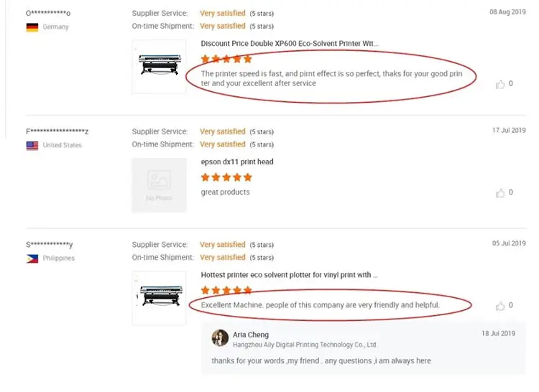The width and height of the screenshot is (539, 392).
Task: Click thumbs-up on the 'great products' review
Action: (x=500, y=192)
